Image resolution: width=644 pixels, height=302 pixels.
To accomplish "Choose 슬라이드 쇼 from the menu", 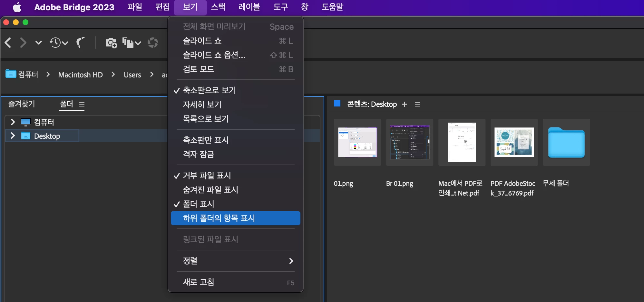I will (236, 41).
